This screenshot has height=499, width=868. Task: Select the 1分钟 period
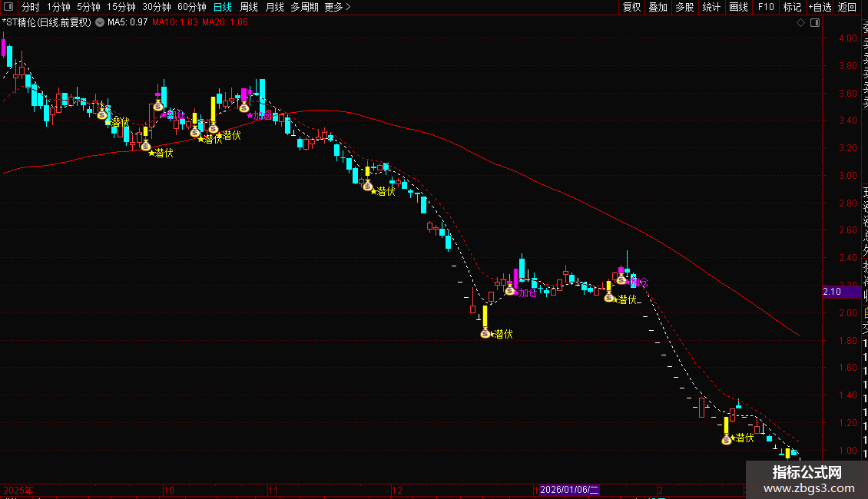click(58, 7)
